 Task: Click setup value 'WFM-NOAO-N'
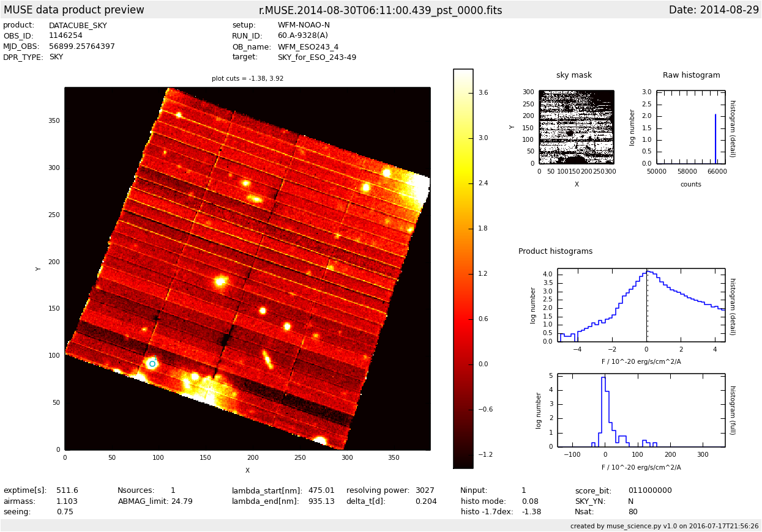coord(304,26)
